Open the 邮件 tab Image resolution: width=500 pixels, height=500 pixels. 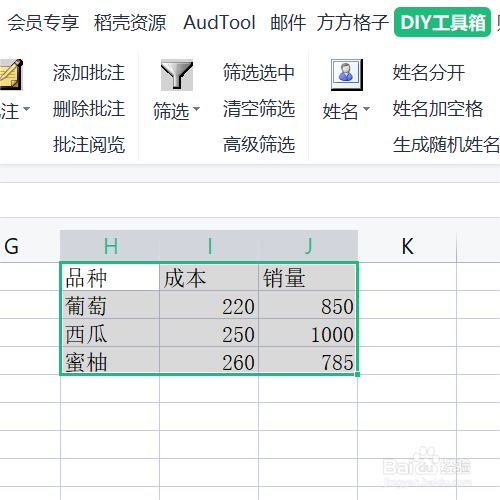[x=288, y=23]
